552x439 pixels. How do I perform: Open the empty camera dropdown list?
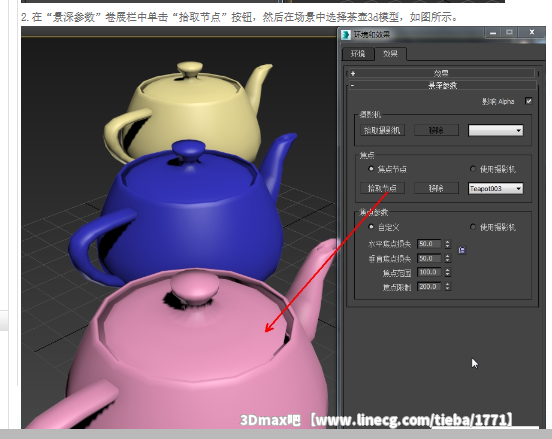(495, 130)
